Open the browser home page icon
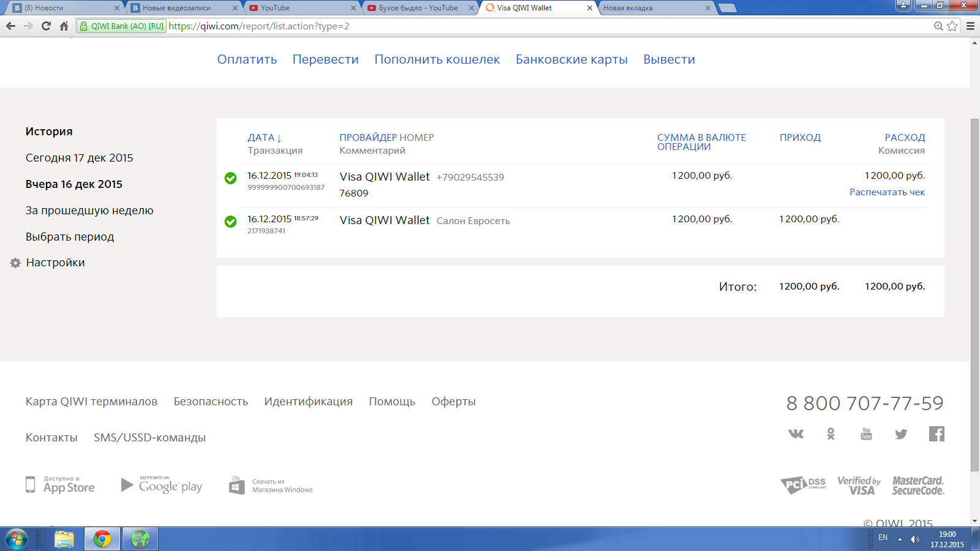980x551 pixels. pos(64,26)
